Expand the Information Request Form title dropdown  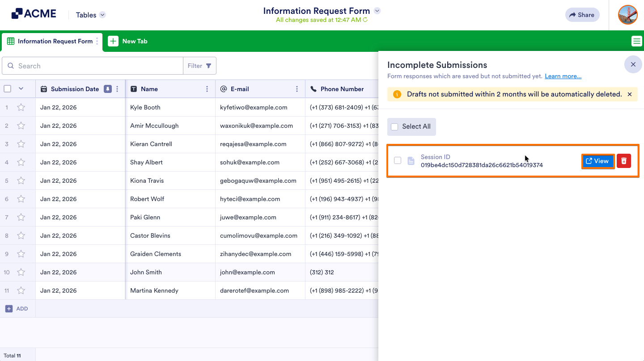tap(377, 10)
